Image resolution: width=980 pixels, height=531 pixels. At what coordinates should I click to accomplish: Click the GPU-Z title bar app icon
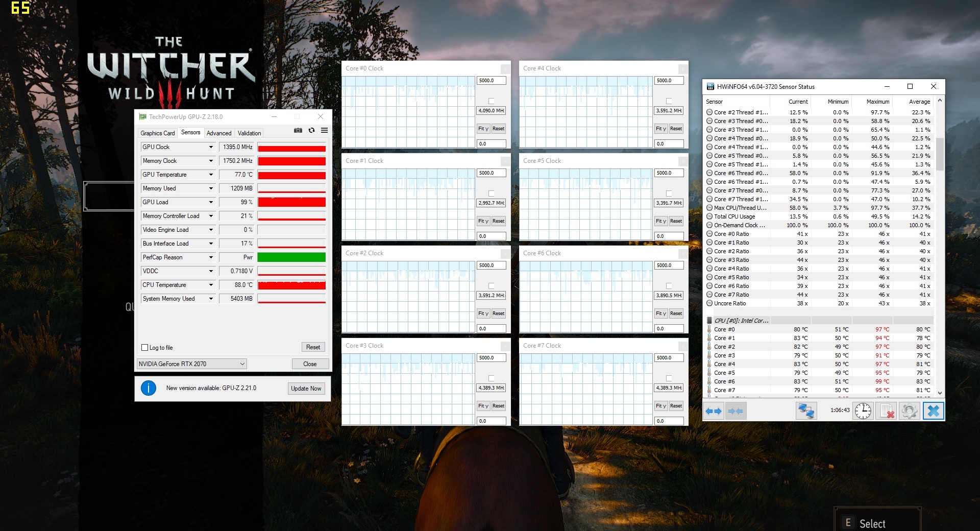(x=142, y=117)
